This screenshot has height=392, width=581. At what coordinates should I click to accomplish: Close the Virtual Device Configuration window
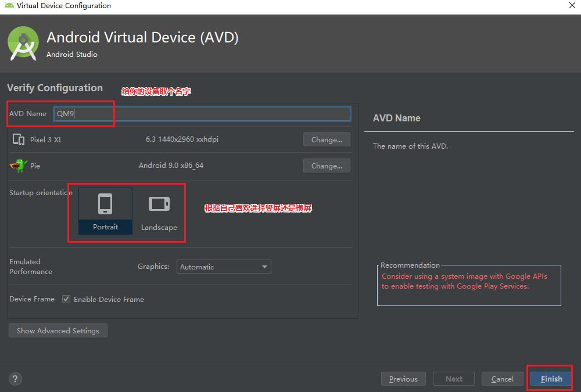point(572,5)
